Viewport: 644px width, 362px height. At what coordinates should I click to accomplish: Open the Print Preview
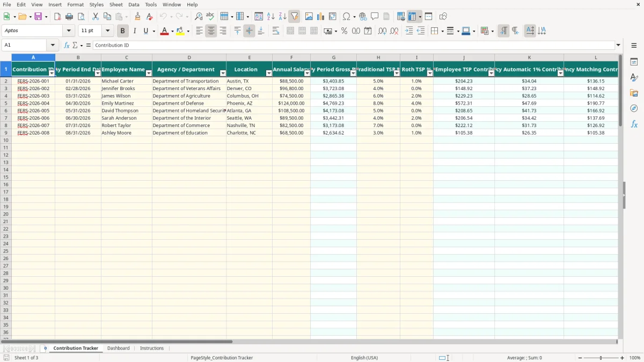tap(81, 17)
